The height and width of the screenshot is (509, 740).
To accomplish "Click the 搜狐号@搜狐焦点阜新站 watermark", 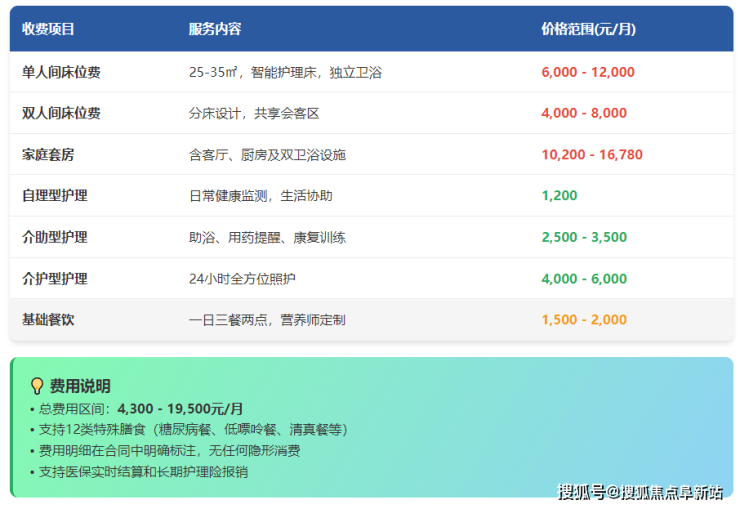I will point(639,491).
